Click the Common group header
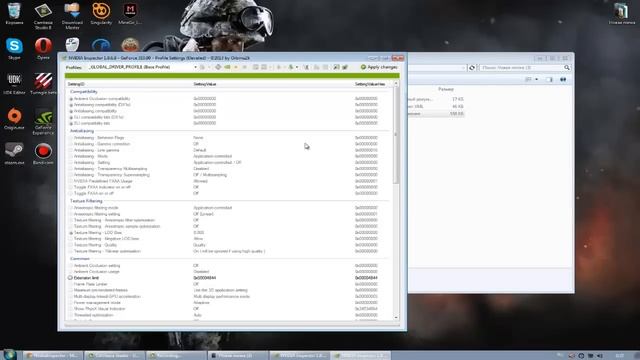The image size is (640, 360). (80, 259)
